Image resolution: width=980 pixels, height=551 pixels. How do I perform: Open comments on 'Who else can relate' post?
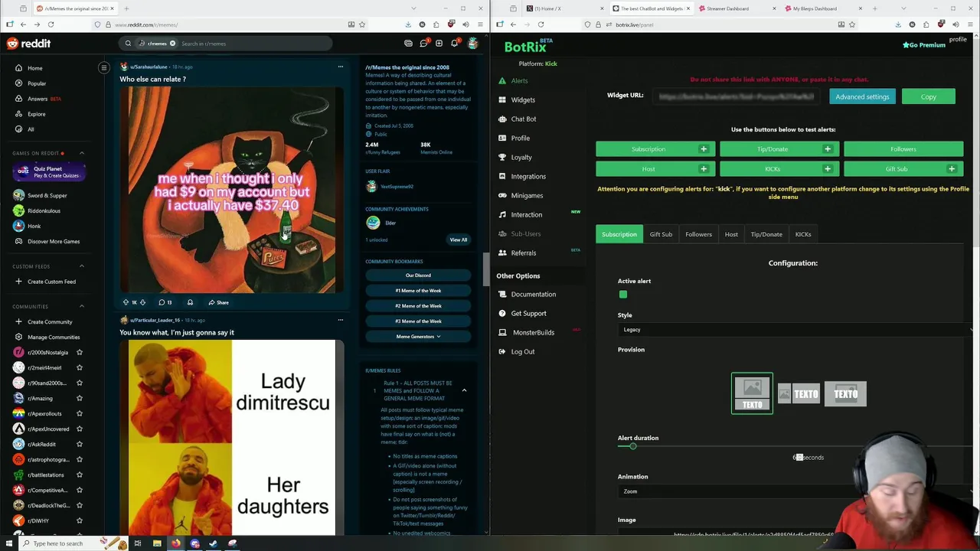click(165, 302)
